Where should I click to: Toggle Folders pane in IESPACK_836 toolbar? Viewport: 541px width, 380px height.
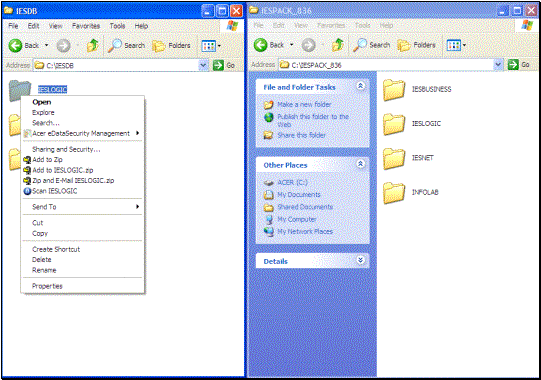tap(416, 45)
